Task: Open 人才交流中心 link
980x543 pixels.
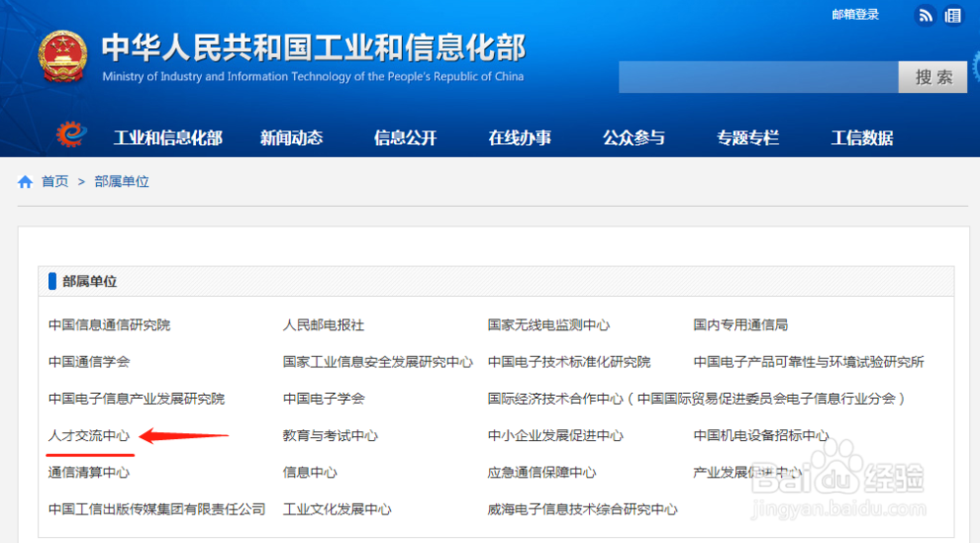Action: (x=89, y=435)
